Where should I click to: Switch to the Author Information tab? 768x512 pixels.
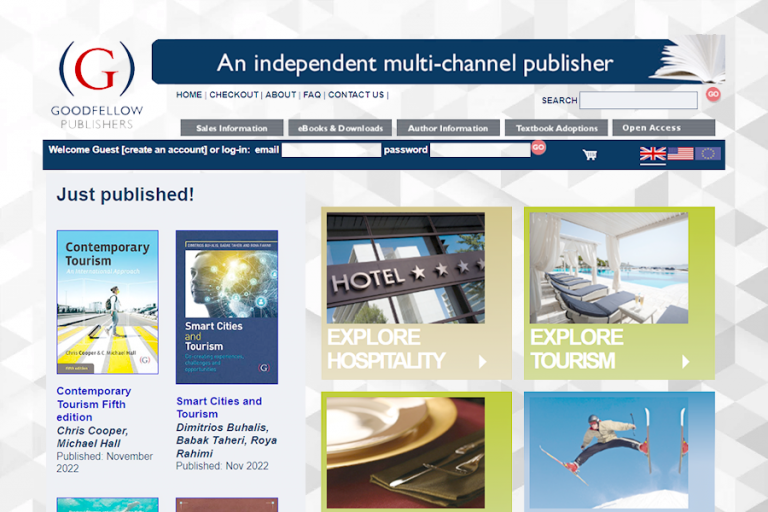448,128
